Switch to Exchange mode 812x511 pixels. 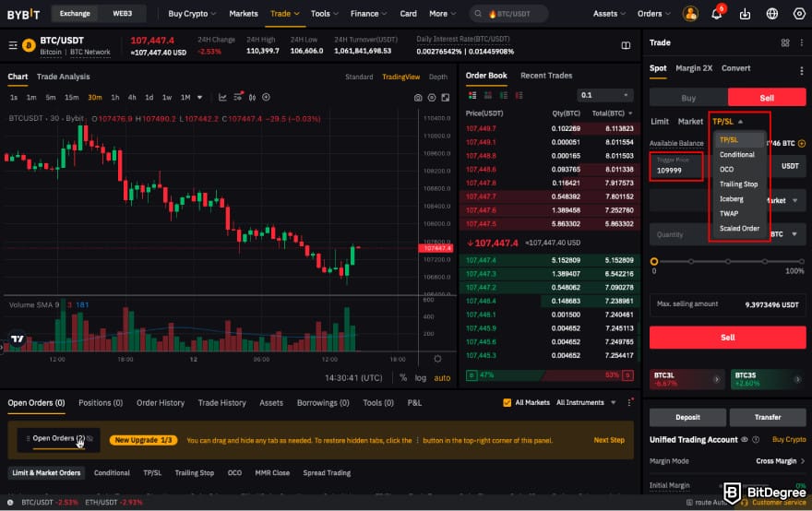75,14
